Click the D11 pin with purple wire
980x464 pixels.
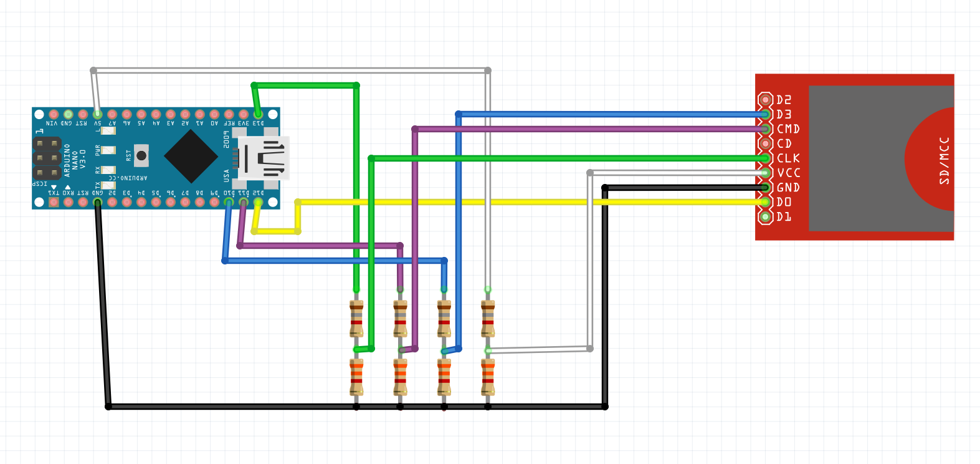pyautogui.click(x=244, y=202)
